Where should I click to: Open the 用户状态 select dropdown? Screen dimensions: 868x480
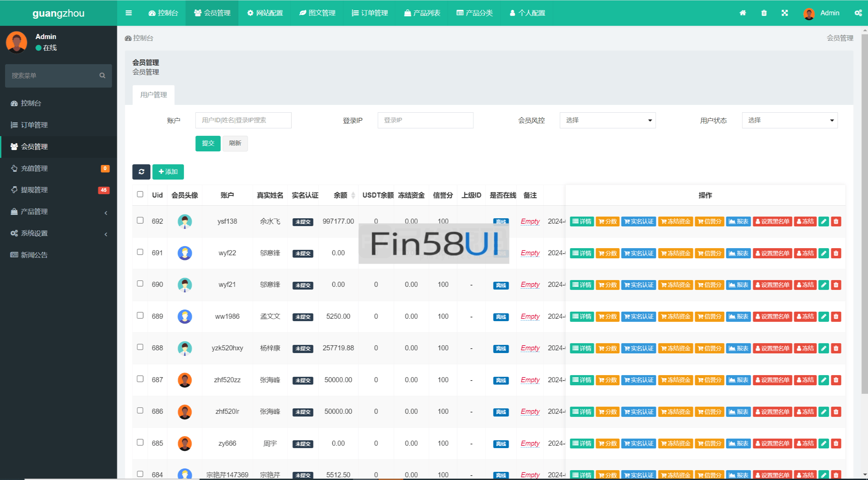click(x=789, y=120)
